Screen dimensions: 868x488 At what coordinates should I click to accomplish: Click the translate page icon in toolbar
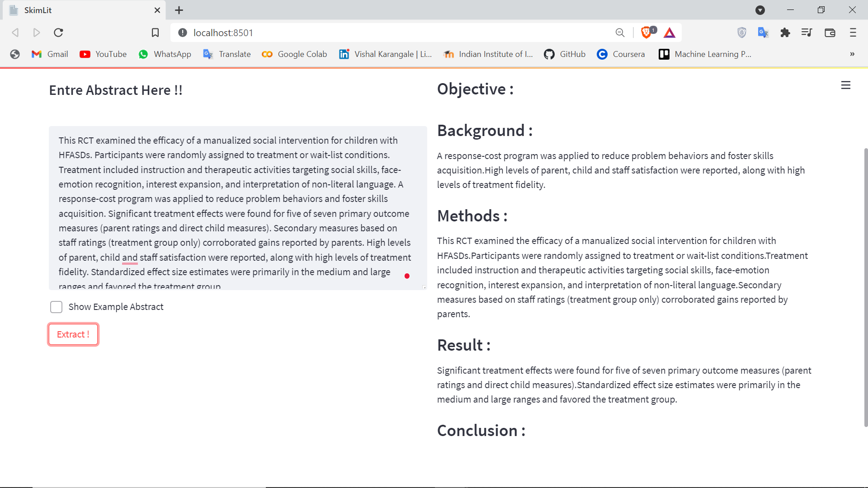[764, 32]
